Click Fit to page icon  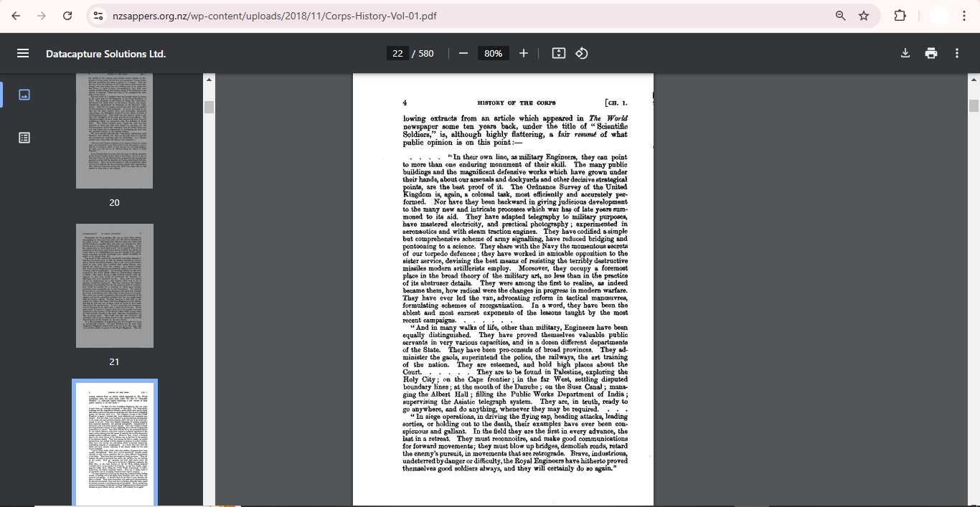point(559,54)
